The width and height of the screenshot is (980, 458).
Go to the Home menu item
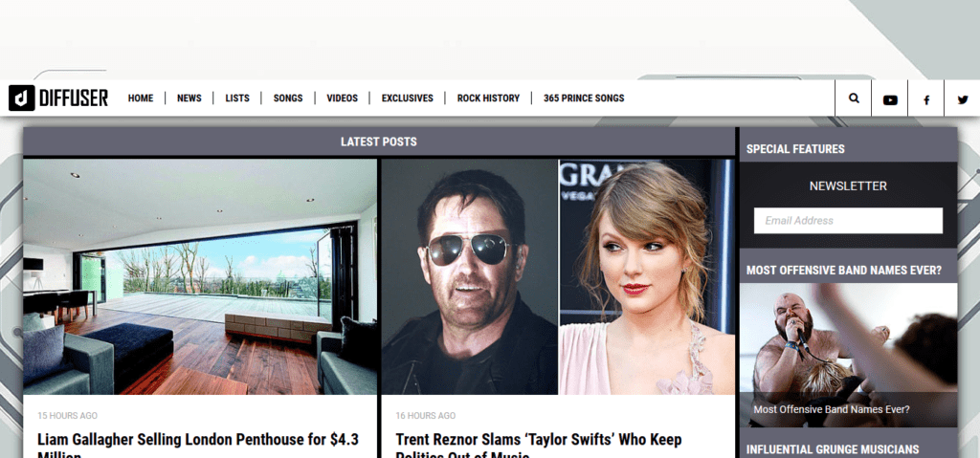141,98
